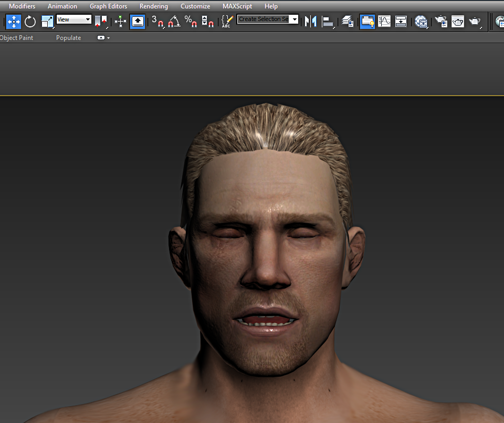Image resolution: width=504 pixels, height=423 pixels.
Task: Switch to the Populate ribbon tab
Action: [68, 38]
